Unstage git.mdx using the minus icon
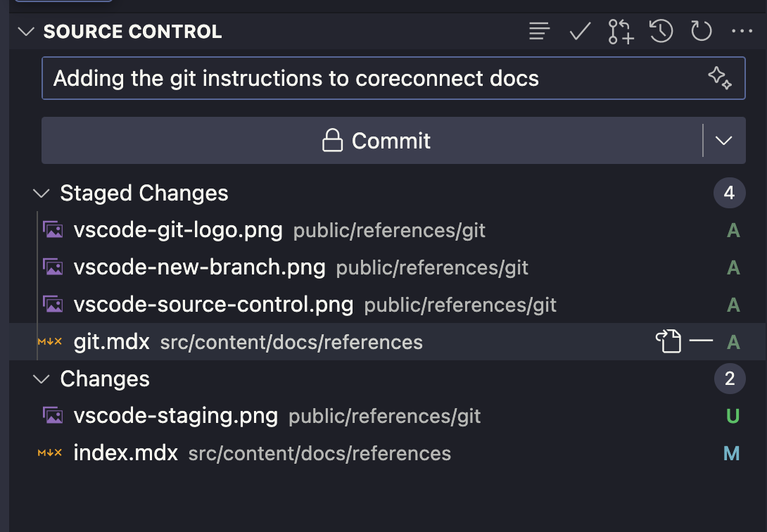 [x=701, y=342]
